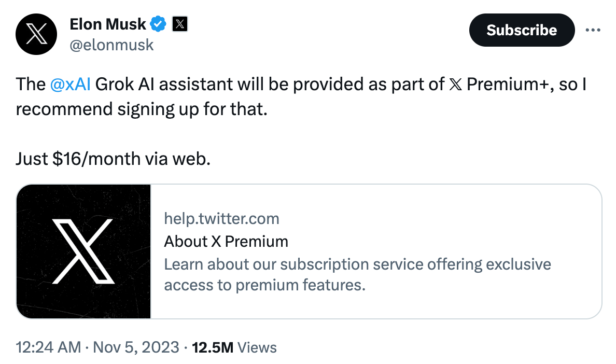The height and width of the screenshot is (364, 616).
Task: Open the tweet via its timestamp
Action: coord(46,347)
